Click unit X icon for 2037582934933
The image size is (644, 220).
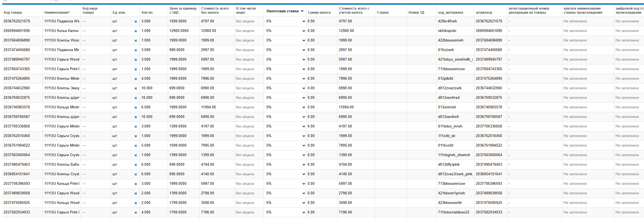pyautogui.click(x=136, y=213)
